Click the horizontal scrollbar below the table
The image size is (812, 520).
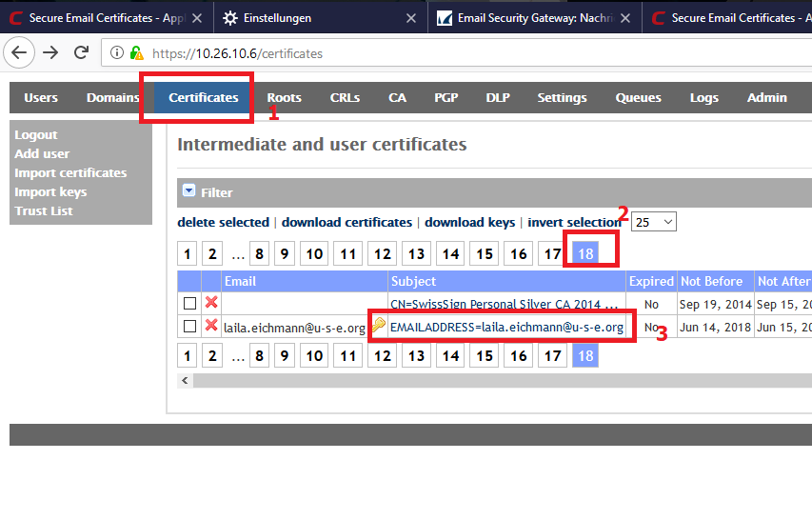tap(495, 381)
